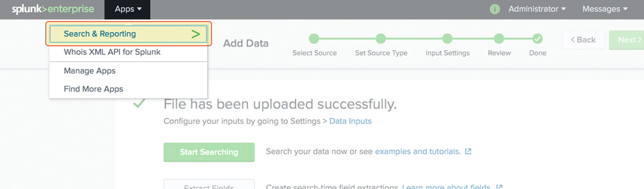Collapse the Apps dropdown menu
The image size is (644, 189).
pyautogui.click(x=128, y=9)
